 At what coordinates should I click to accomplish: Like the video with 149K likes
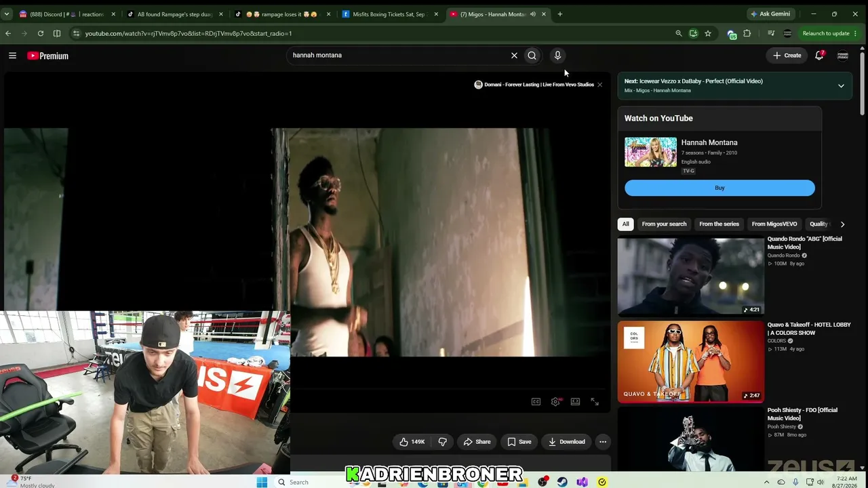click(412, 442)
